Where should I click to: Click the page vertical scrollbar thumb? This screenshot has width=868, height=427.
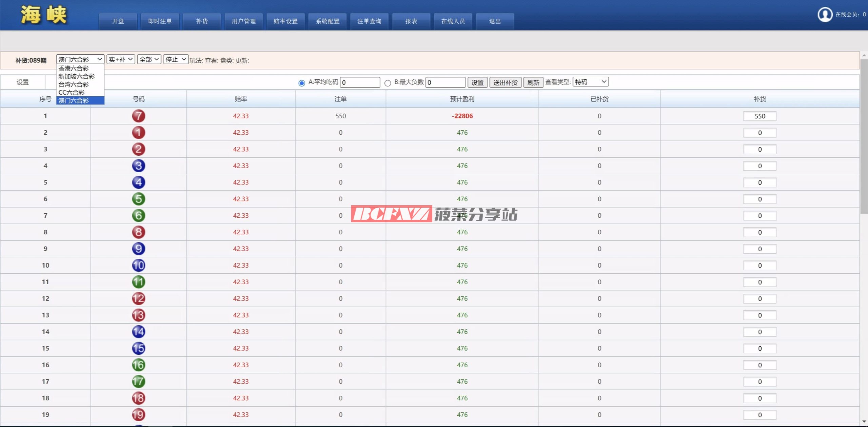pyautogui.click(x=864, y=136)
